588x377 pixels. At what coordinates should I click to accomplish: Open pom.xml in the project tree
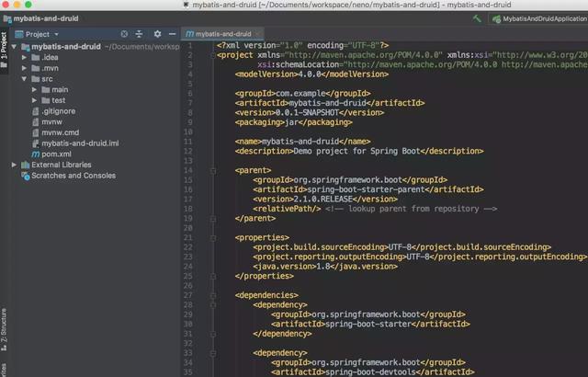point(56,154)
